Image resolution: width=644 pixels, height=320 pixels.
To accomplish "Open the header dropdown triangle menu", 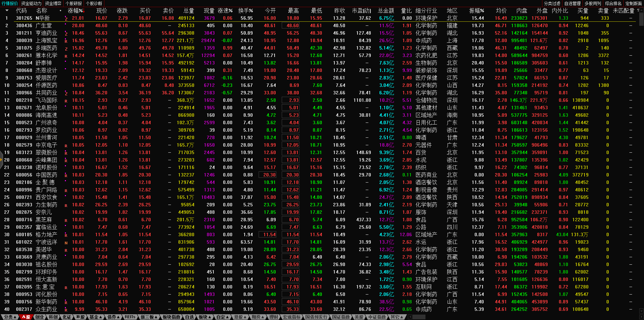I will pos(6,11).
